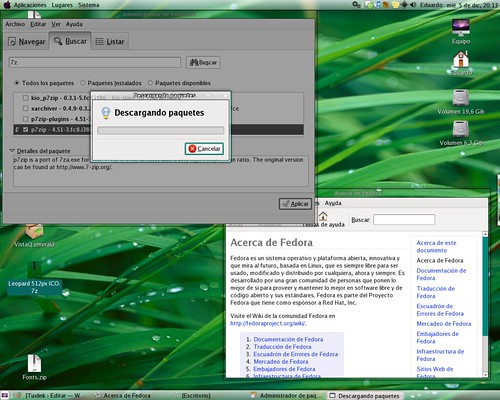The height and width of the screenshot is (400, 500).
Task: Click the music note tray icon
Action: tap(378, 5)
